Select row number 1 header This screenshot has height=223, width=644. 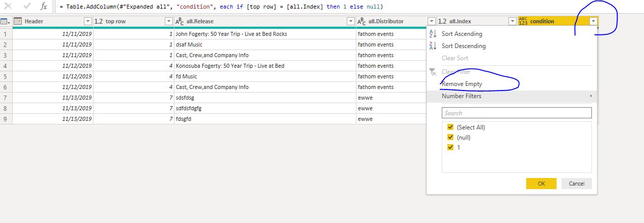click(6, 34)
